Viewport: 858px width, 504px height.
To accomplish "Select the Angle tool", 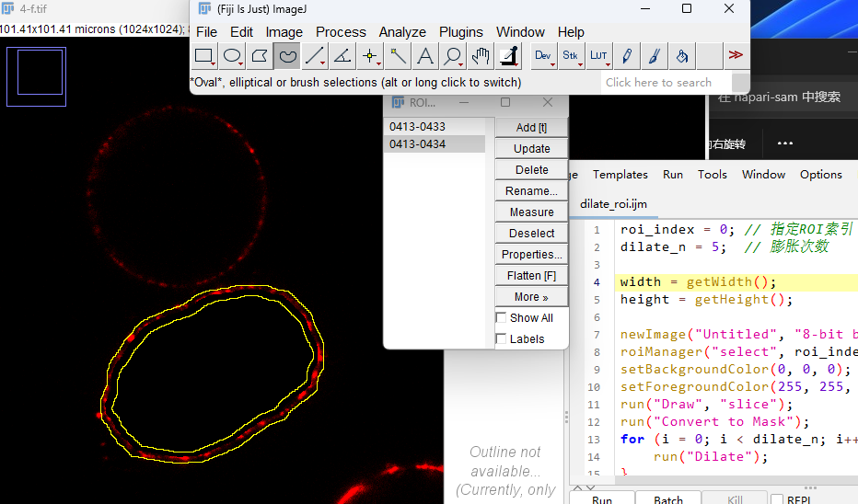I will tap(342, 56).
